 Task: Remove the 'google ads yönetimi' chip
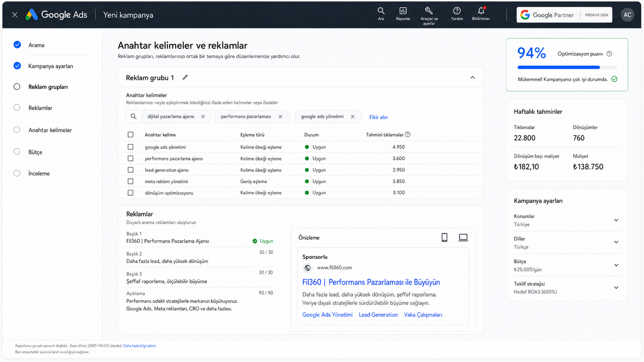click(353, 117)
